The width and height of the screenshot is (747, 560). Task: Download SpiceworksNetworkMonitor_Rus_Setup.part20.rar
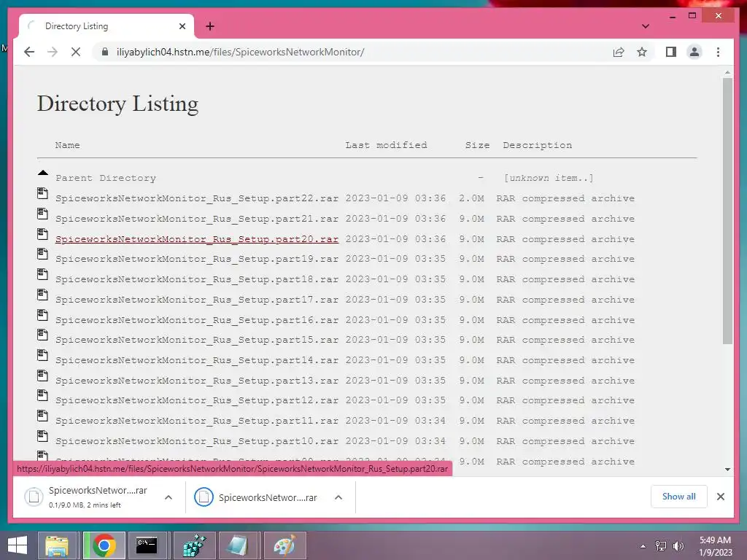click(x=197, y=239)
